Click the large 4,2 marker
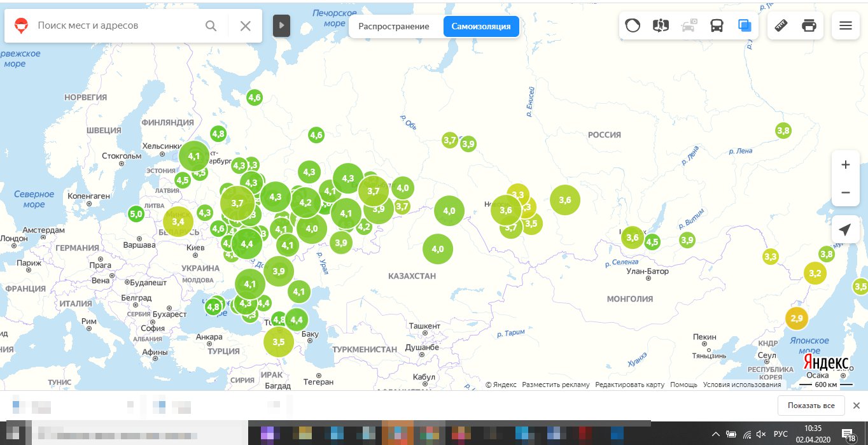This screenshot has height=445, width=868. point(305,202)
